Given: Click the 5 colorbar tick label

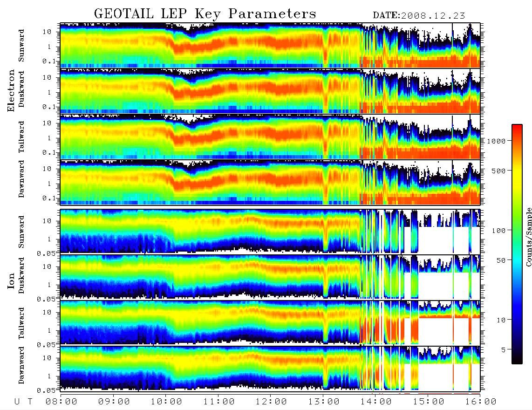Looking at the screenshot, I should click(504, 350).
